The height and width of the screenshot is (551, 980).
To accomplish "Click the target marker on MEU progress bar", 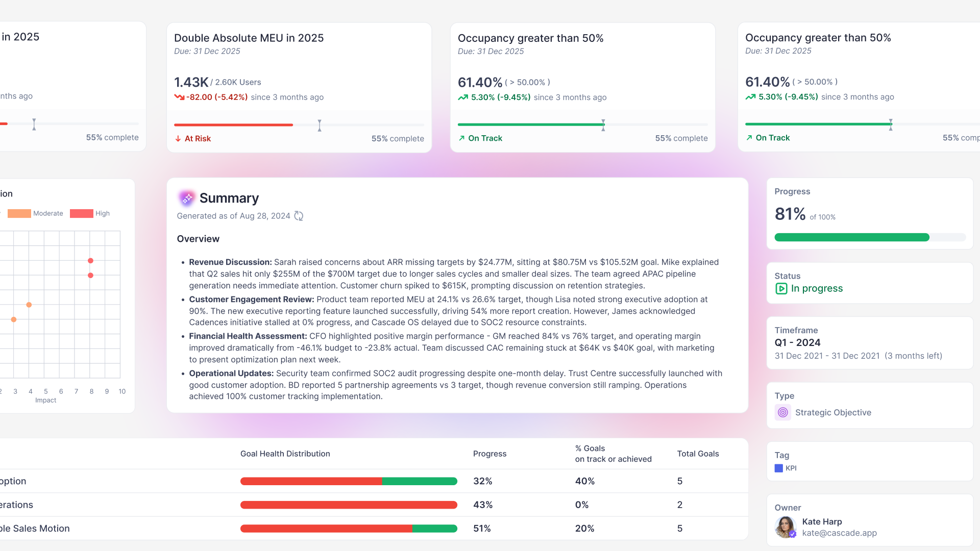I will click(320, 126).
